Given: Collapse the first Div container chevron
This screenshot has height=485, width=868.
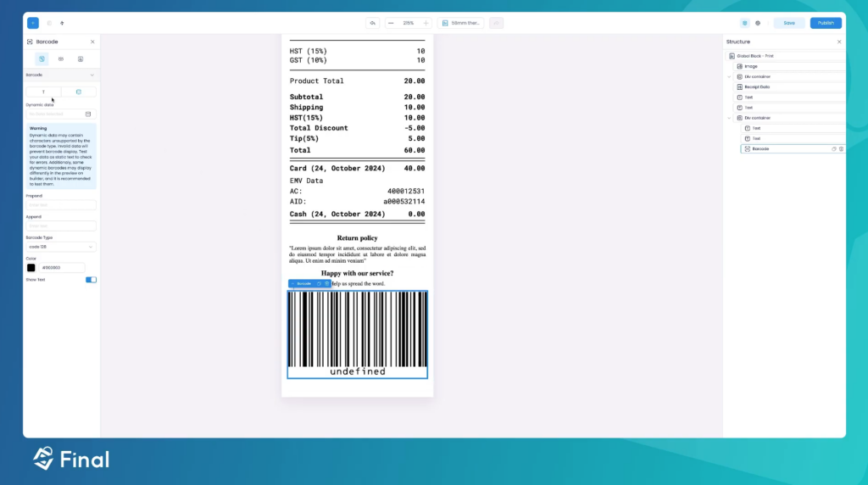Looking at the screenshot, I should 729,77.
